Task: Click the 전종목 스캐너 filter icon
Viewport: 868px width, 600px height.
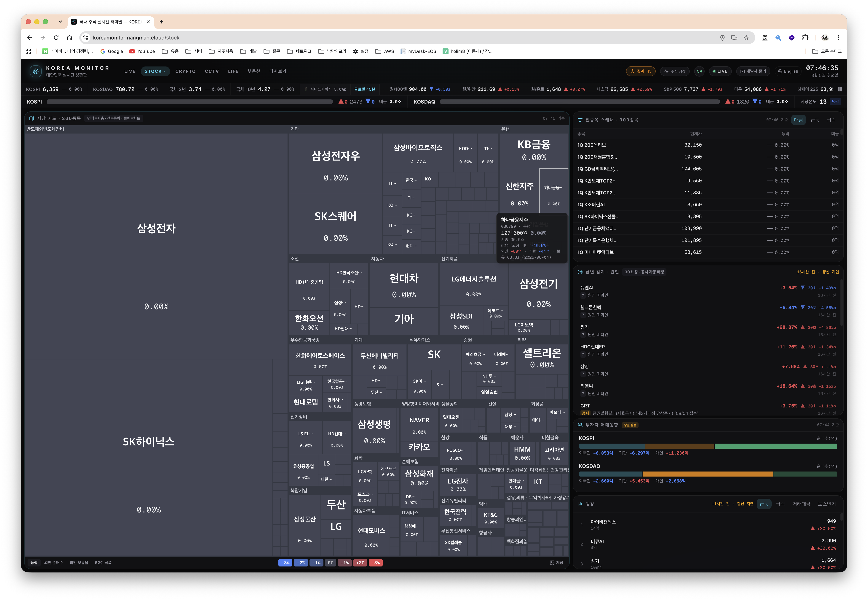Action: click(580, 120)
